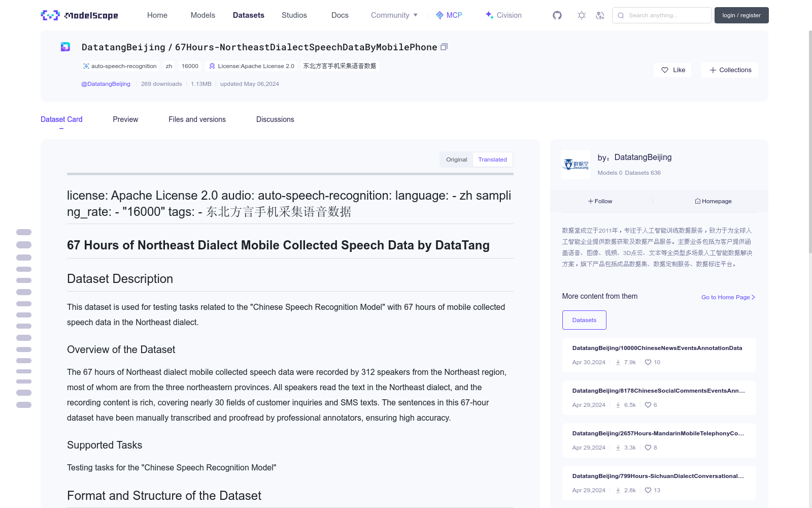This screenshot has width=812, height=508.
Task: Click the Search anything input field
Action: tap(662, 15)
